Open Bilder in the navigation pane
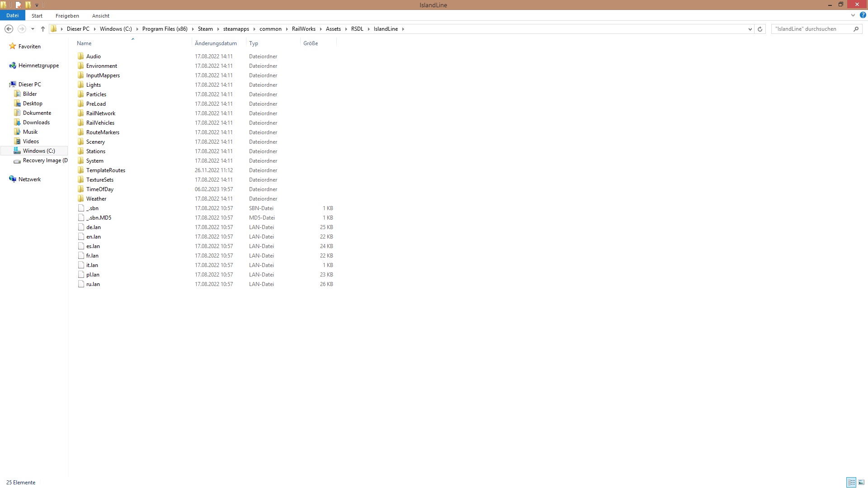Viewport: 868px width, 488px height. [x=30, y=94]
